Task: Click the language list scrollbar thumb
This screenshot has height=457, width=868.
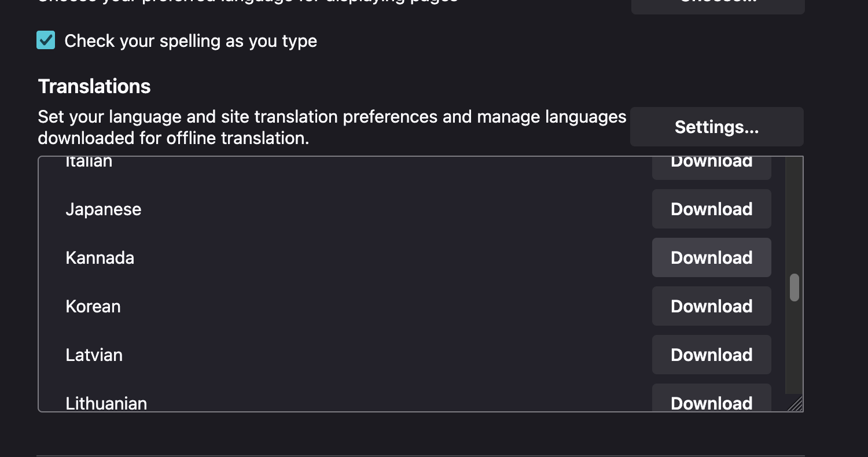Action: click(x=795, y=288)
